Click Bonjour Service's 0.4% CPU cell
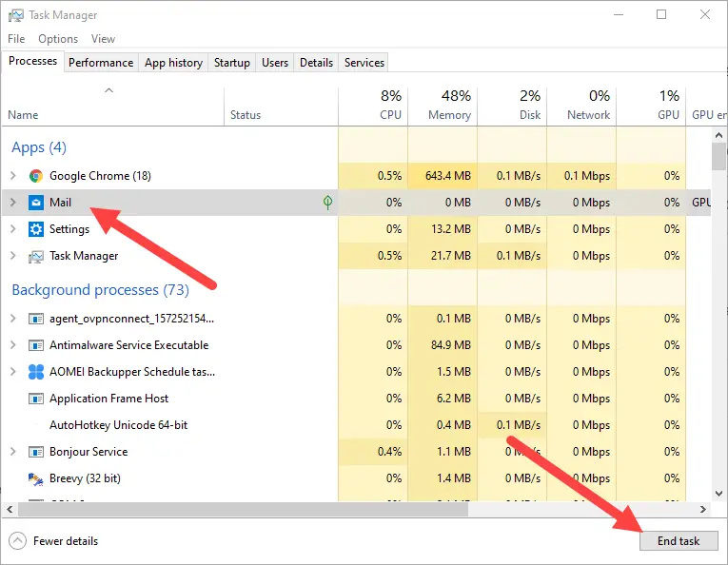728x565 pixels. (373, 452)
